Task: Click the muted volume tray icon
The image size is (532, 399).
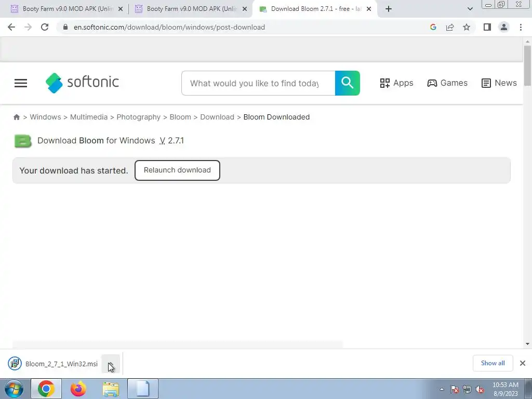Action: (480, 389)
